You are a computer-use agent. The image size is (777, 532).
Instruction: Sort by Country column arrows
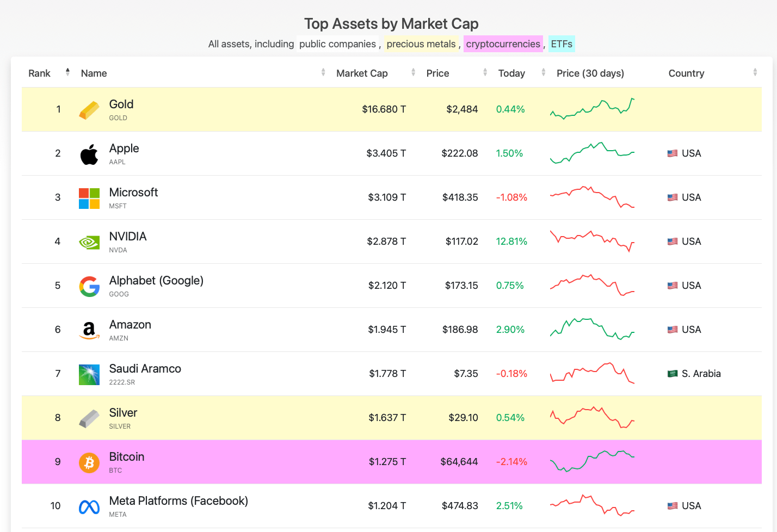click(x=755, y=72)
